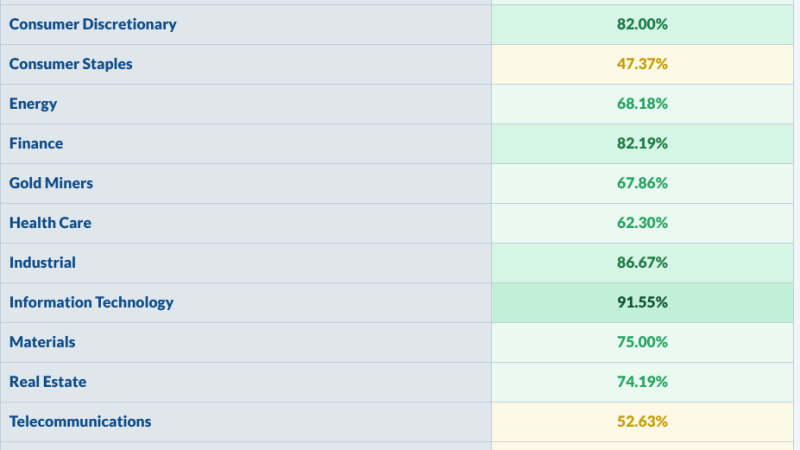800x450 pixels.
Task: Select the 68.18% Energy percentage cell
Action: [x=642, y=104]
